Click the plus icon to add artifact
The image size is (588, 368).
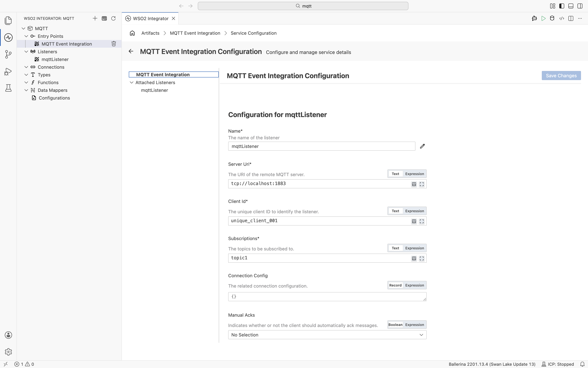[x=95, y=18]
